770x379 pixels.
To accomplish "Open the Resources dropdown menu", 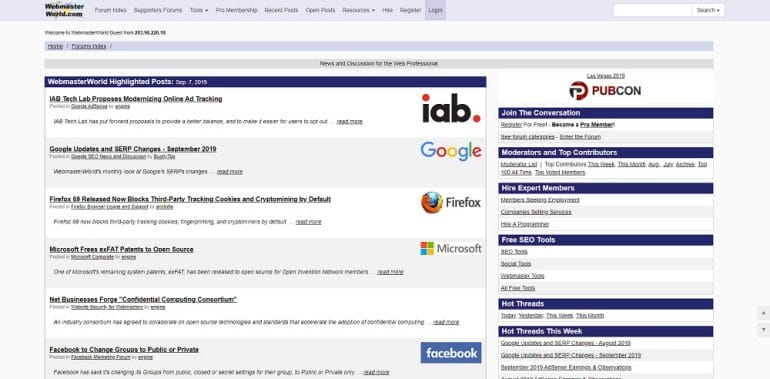I will 358,10.
